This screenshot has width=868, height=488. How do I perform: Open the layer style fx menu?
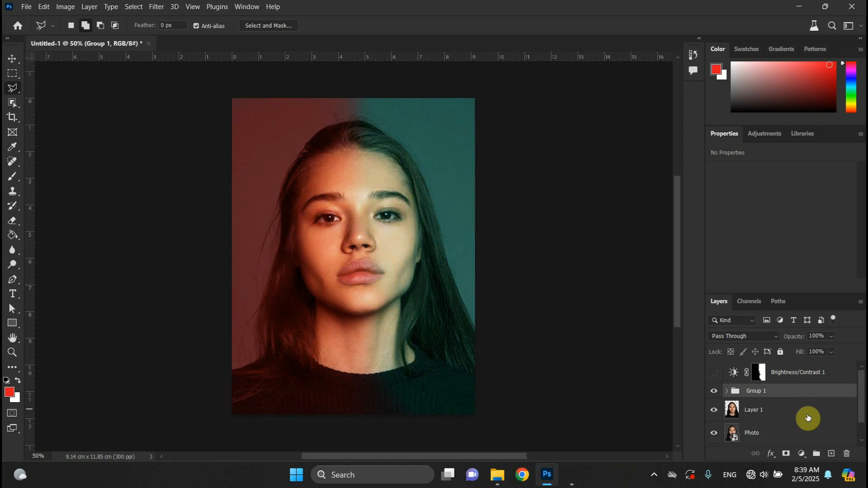[x=771, y=453]
